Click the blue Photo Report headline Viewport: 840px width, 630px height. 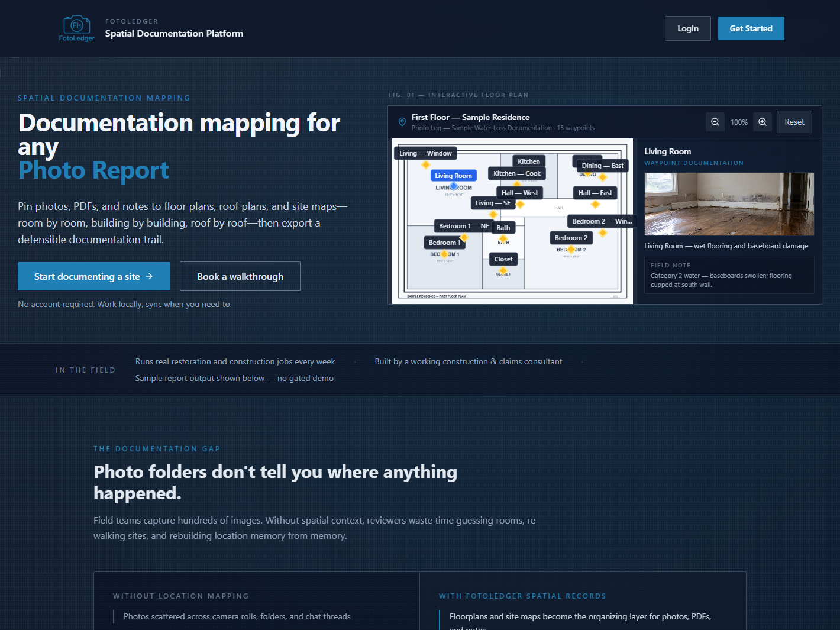pyautogui.click(x=93, y=170)
